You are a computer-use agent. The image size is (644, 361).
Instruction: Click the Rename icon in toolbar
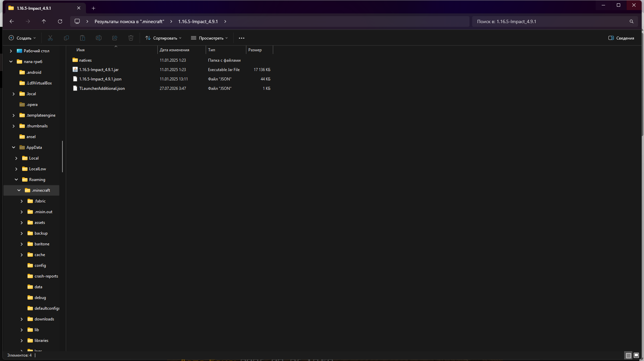click(99, 38)
